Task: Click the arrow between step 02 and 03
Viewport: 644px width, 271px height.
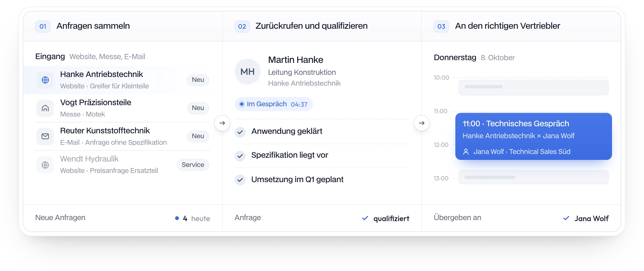Action: tap(422, 123)
